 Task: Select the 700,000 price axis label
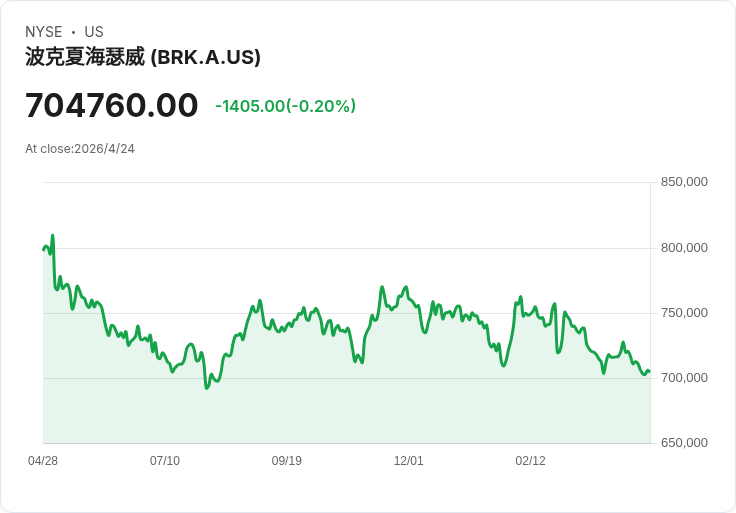click(x=684, y=378)
